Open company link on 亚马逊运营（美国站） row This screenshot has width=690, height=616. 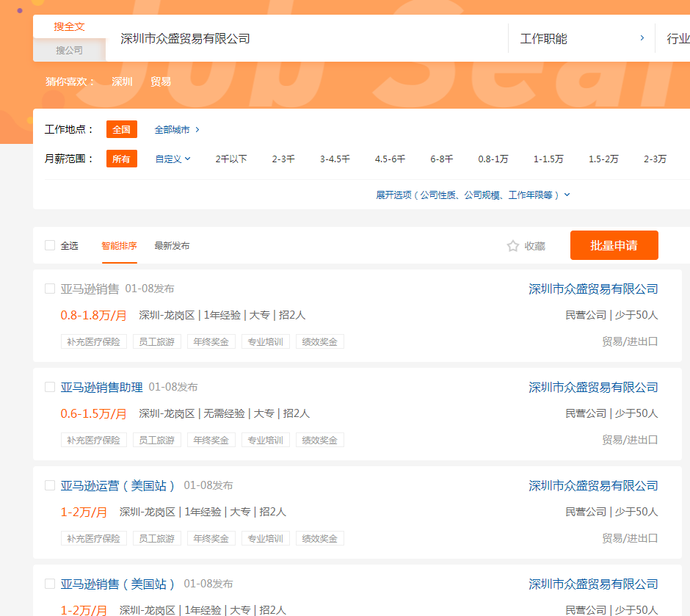593,485
